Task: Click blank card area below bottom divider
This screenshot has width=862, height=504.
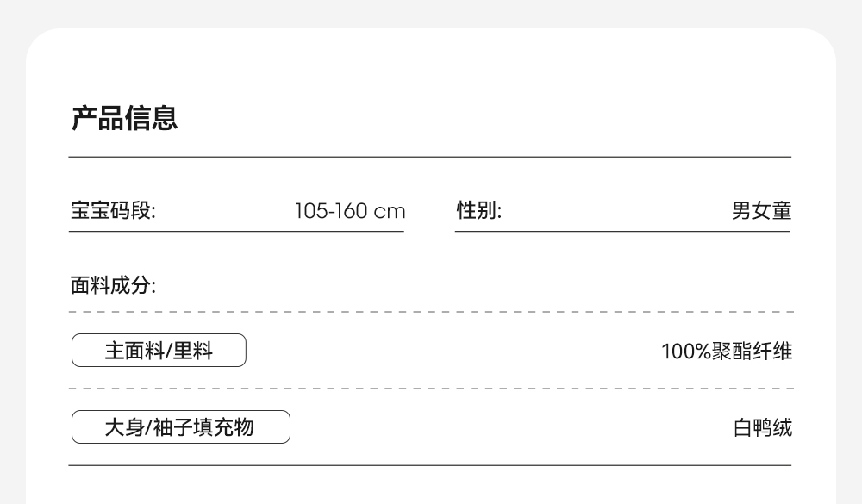Action: pos(429,487)
